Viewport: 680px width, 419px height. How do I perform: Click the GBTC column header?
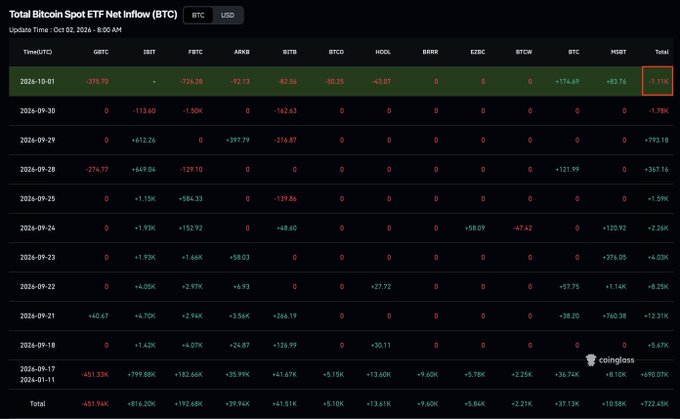pyautogui.click(x=101, y=52)
